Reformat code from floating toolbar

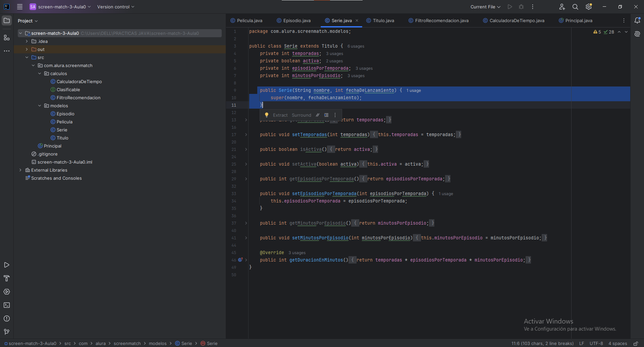pyautogui.click(x=326, y=115)
